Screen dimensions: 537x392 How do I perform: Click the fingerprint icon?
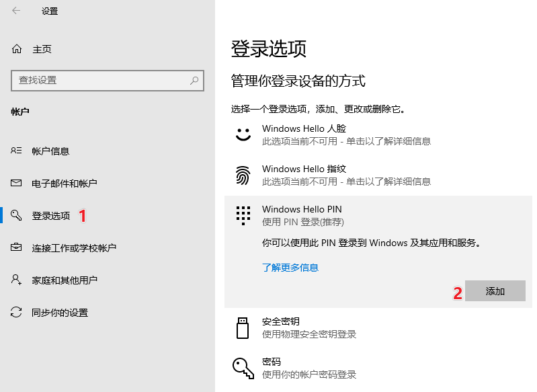(243, 175)
